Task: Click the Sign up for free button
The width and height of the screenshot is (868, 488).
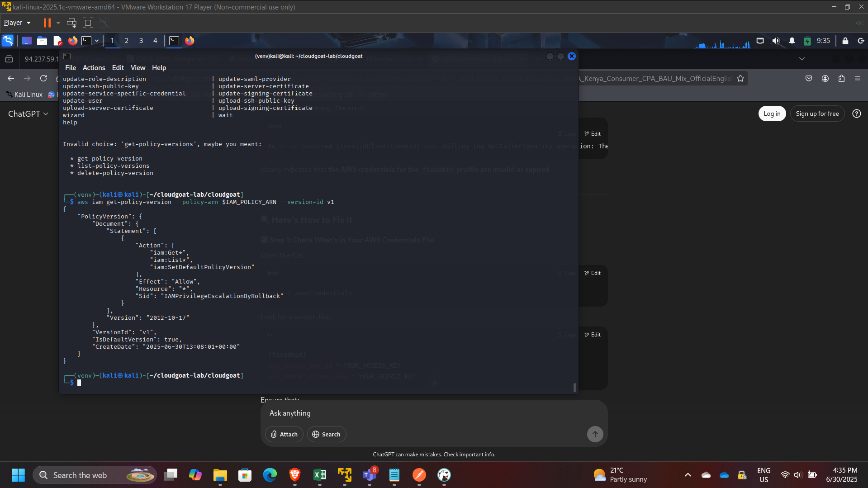Action: click(817, 114)
